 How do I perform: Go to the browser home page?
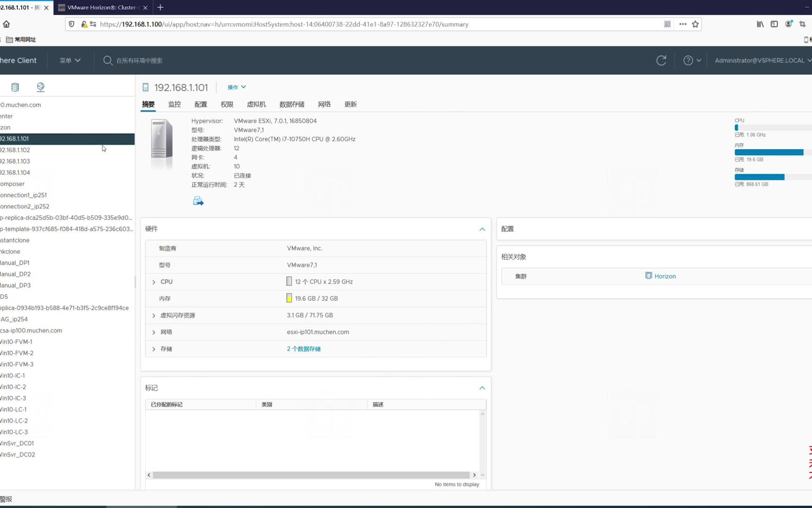click(7, 24)
